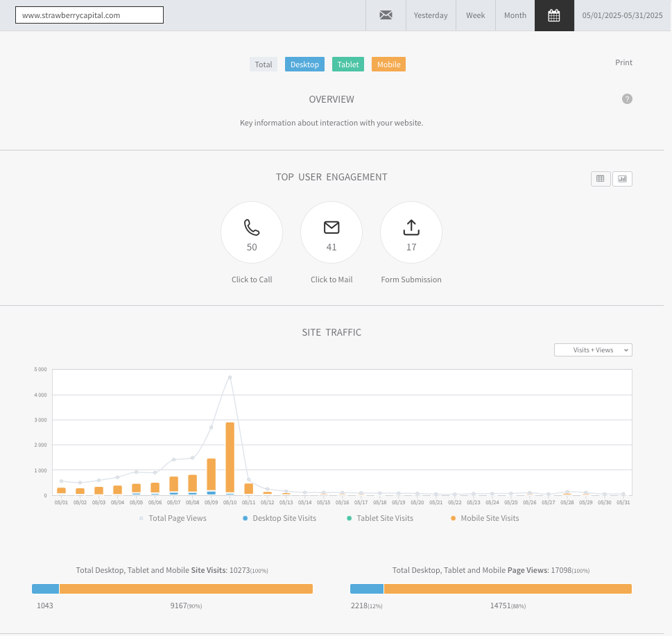
Task: Click the OVERVIEW heading
Action: click(331, 99)
